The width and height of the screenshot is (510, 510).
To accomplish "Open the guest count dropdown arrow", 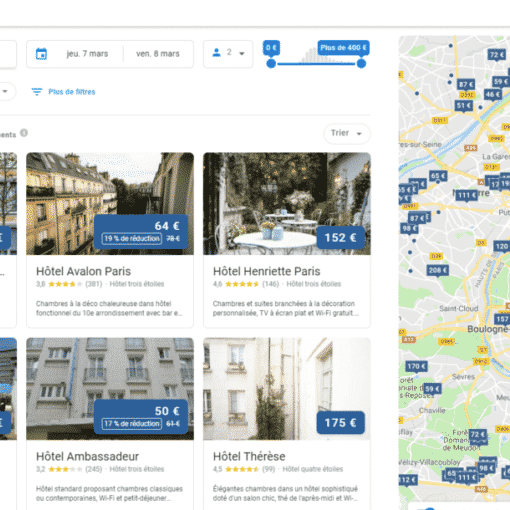I will [242, 53].
